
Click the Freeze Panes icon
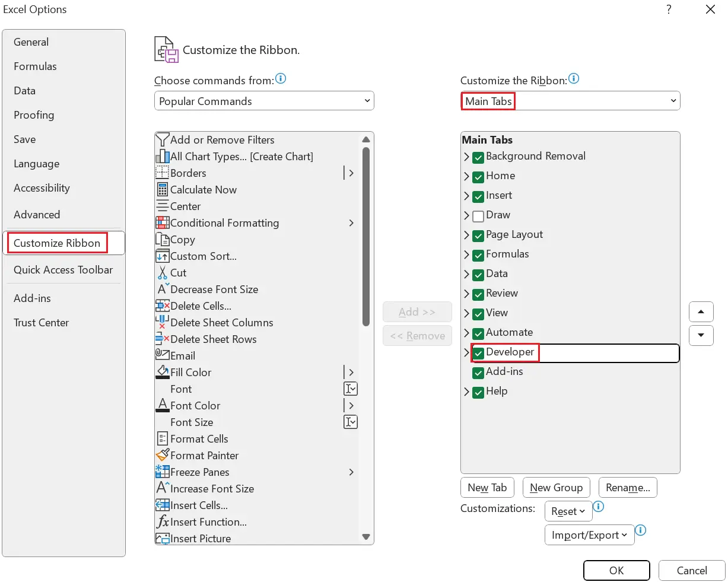(162, 472)
